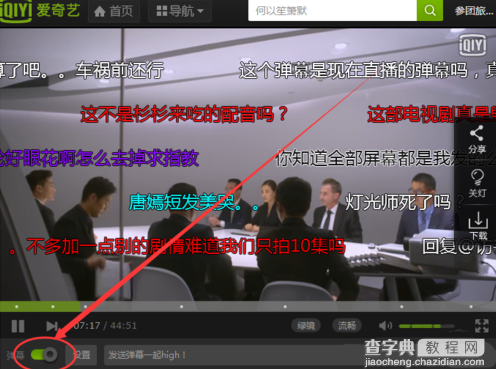The height and width of the screenshot is (369, 496).
Task: Click the iQIYI logo
Action: (40, 11)
